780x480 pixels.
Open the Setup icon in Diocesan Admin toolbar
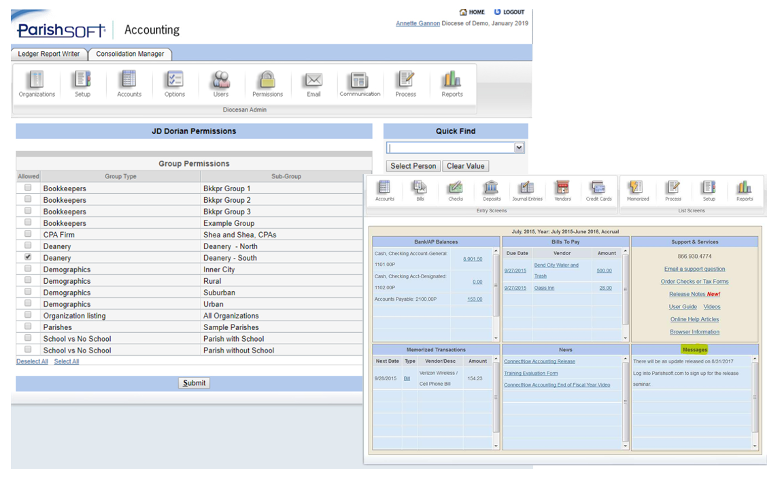tap(83, 84)
